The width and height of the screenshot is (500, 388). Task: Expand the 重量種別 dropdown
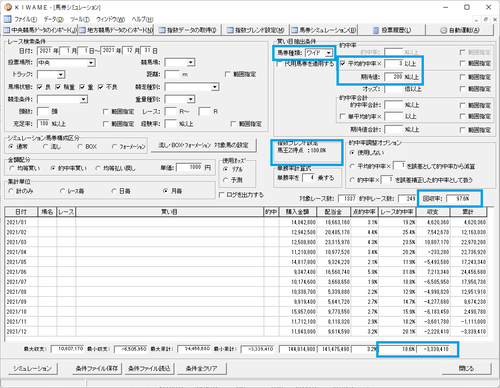(x=191, y=99)
